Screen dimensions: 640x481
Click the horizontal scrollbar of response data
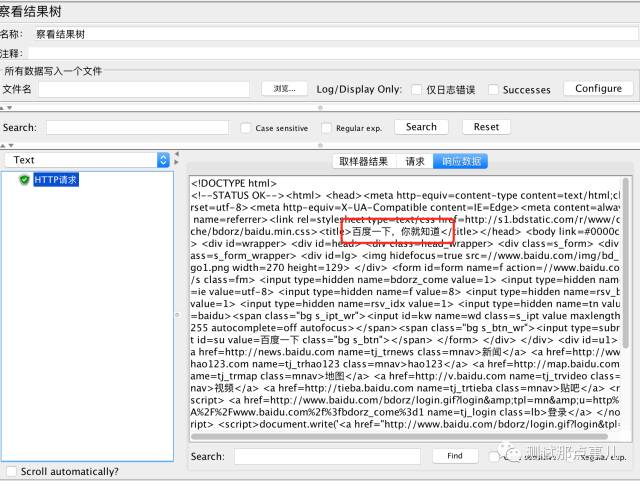[399, 436]
